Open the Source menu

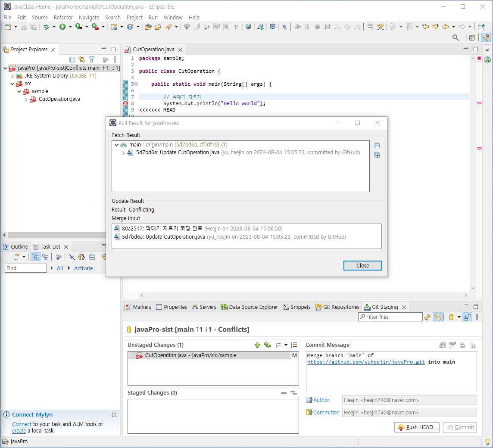click(40, 18)
